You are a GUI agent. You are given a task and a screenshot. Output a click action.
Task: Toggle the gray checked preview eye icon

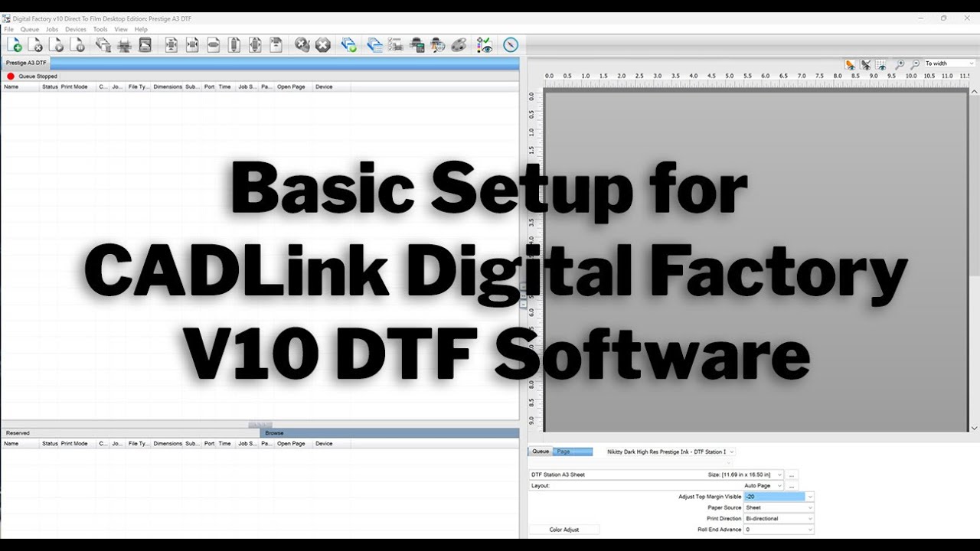865,64
